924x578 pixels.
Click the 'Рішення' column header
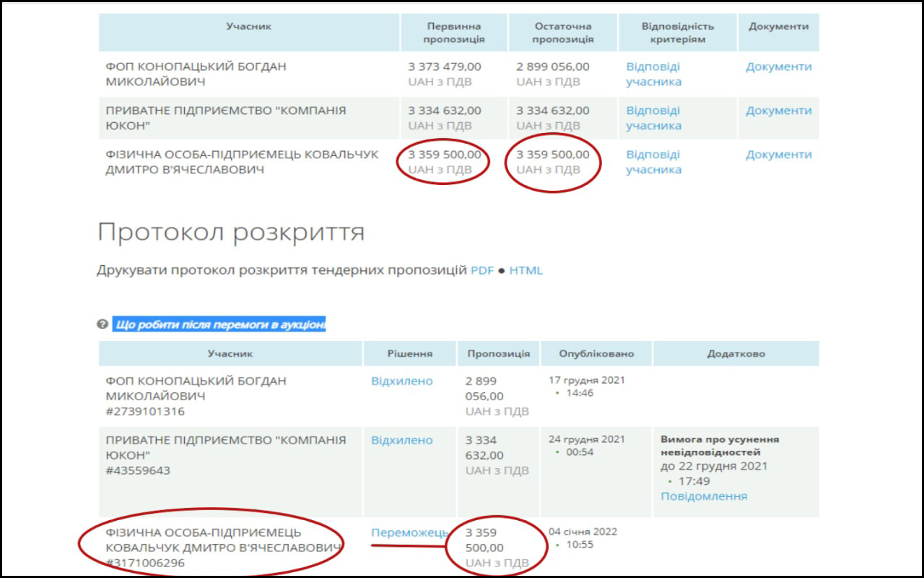point(409,354)
